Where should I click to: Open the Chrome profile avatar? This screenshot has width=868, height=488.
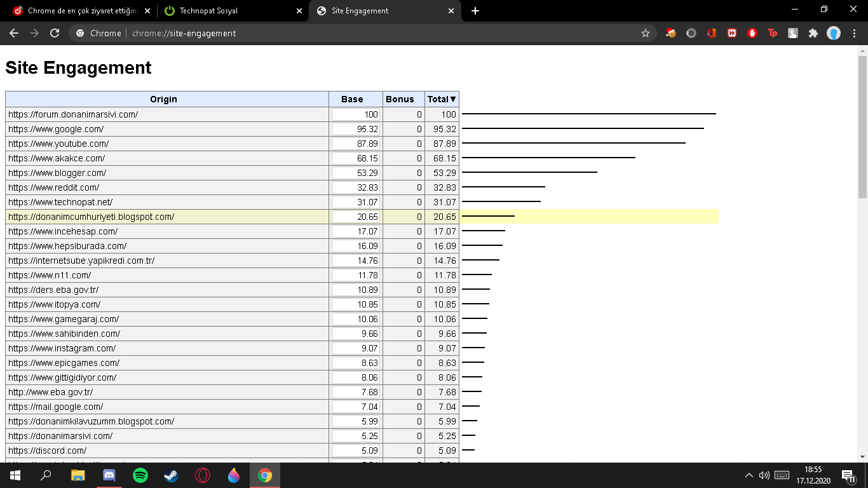(x=834, y=33)
